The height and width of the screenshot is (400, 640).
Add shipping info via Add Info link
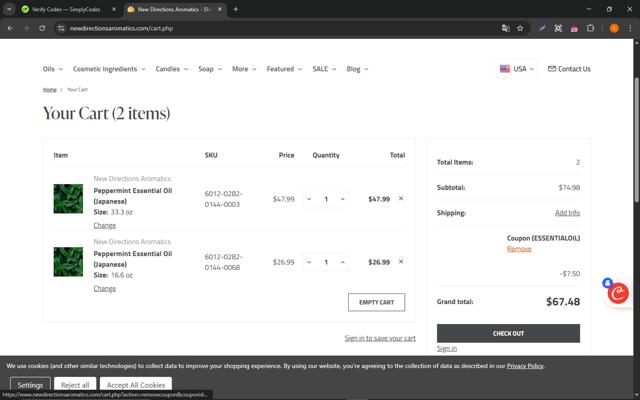pyautogui.click(x=567, y=213)
